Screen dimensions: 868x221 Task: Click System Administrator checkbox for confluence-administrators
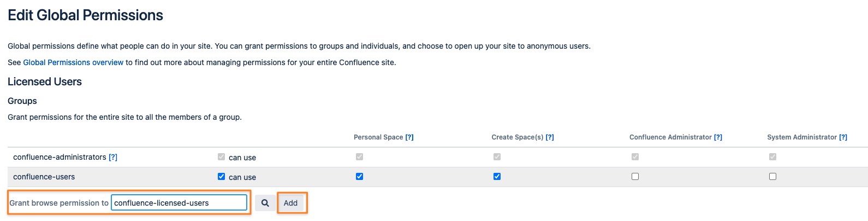pos(772,156)
